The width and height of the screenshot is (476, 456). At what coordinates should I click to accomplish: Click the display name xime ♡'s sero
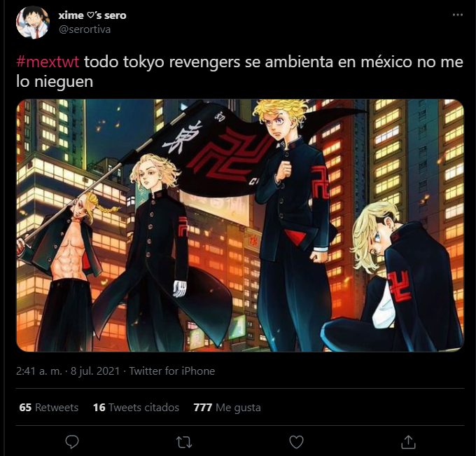[92, 15]
